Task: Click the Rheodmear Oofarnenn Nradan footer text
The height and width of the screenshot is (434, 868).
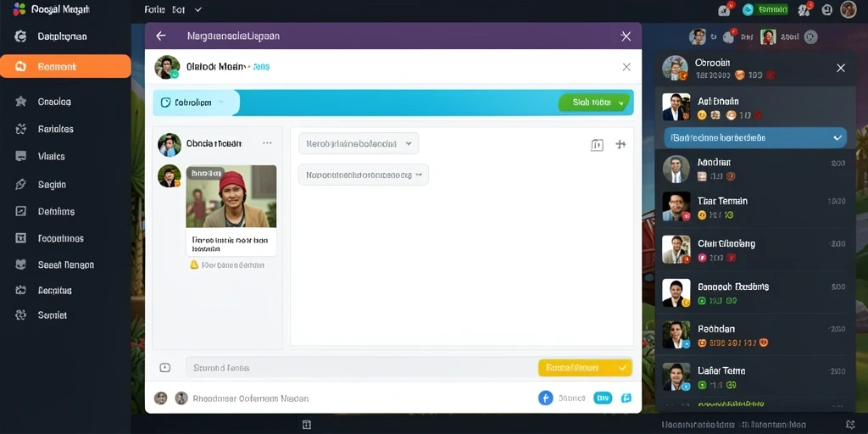Action: (x=250, y=398)
